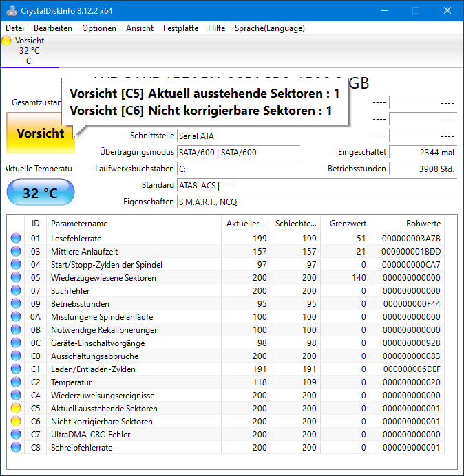
Task: Select the Schreibfehlerrate row text
Action: click(x=81, y=448)
